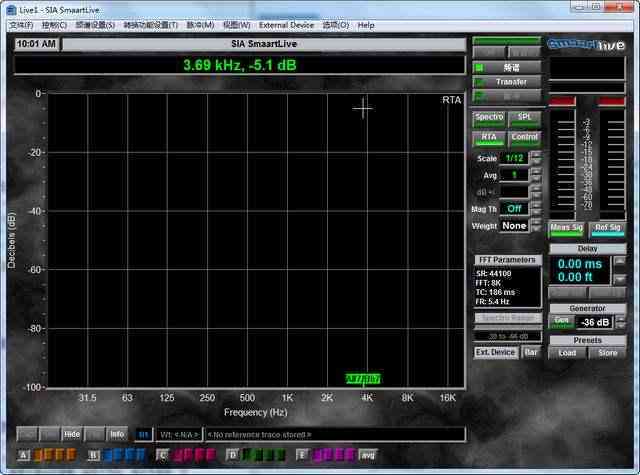Decrease the Weight setting with down arrow
Screen dimensions: 640x475
coord(536,229)
